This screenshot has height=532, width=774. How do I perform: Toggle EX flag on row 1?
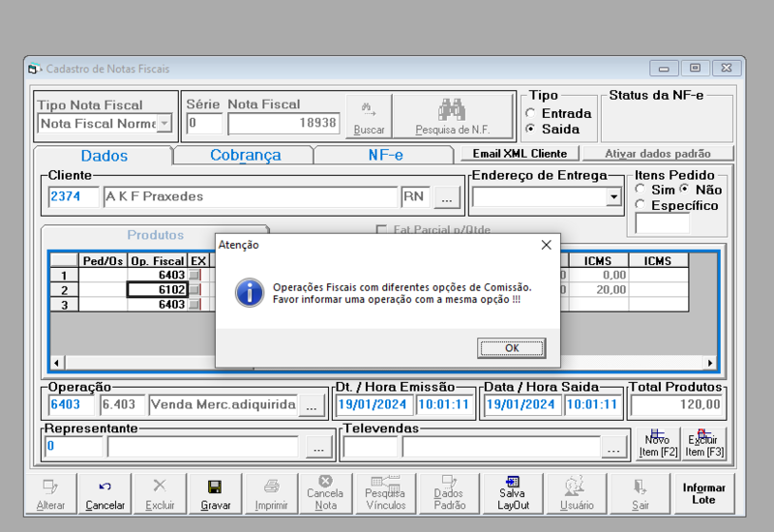point(195,275)
